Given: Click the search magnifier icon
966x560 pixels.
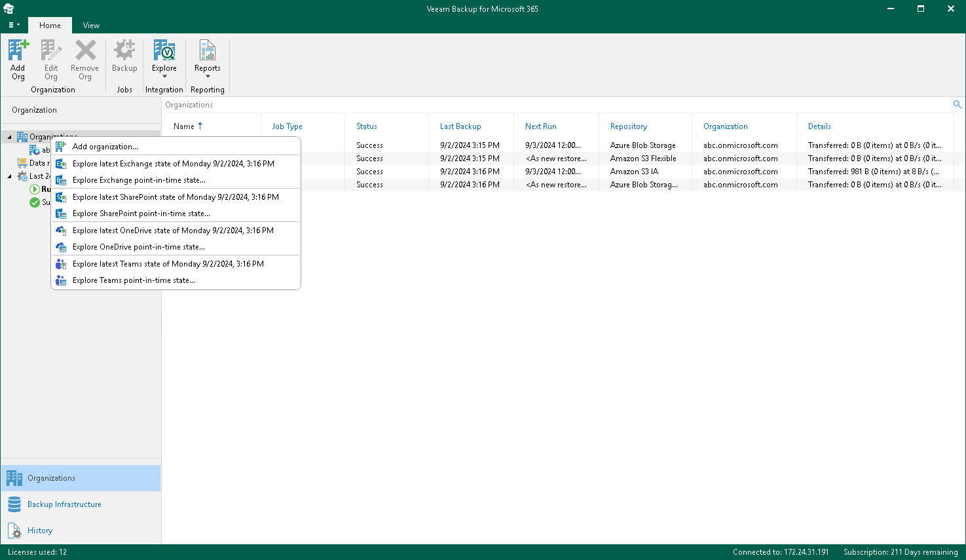Looking at the screenshot, I should tap(957, 105).
